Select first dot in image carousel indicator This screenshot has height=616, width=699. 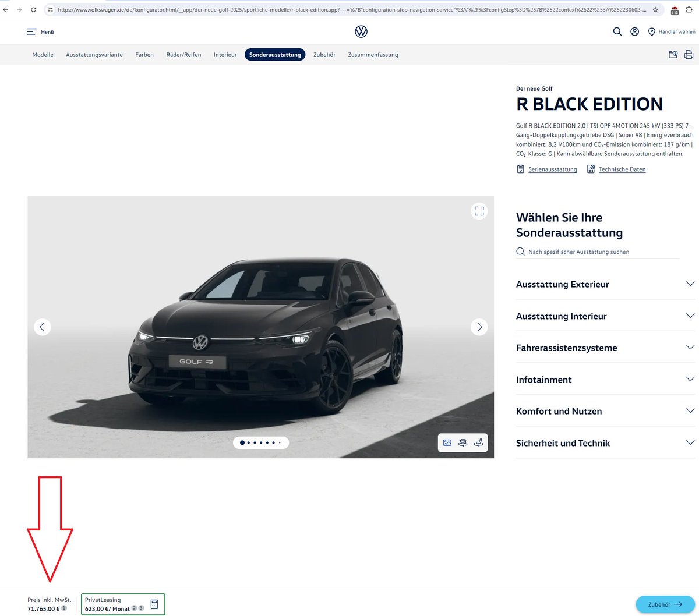(242, 443)
